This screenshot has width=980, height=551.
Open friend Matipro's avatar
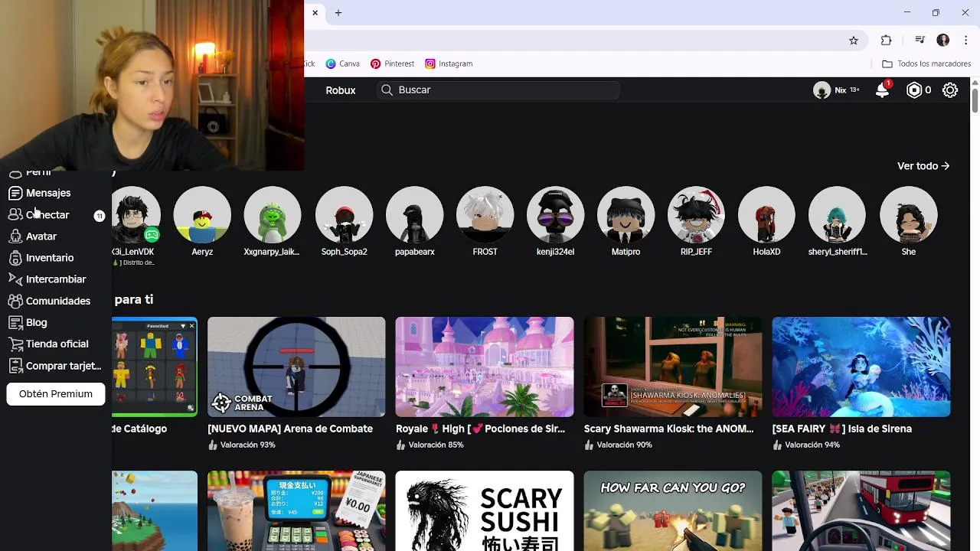(x=626, y=215)
